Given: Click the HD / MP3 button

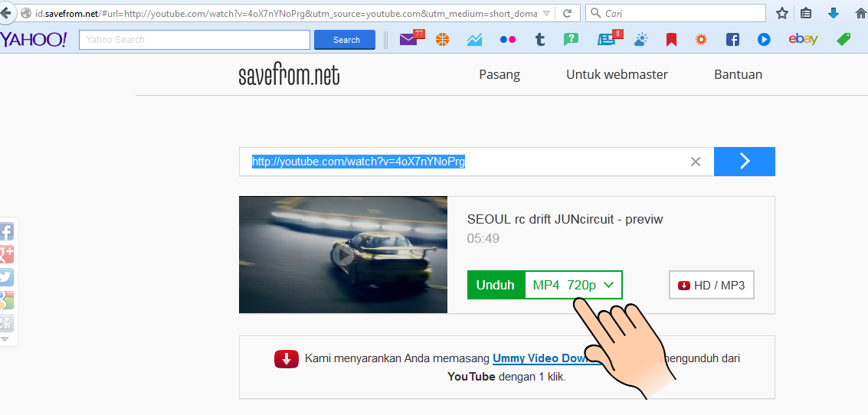Looking at the screenshot, I should (712, 286).
